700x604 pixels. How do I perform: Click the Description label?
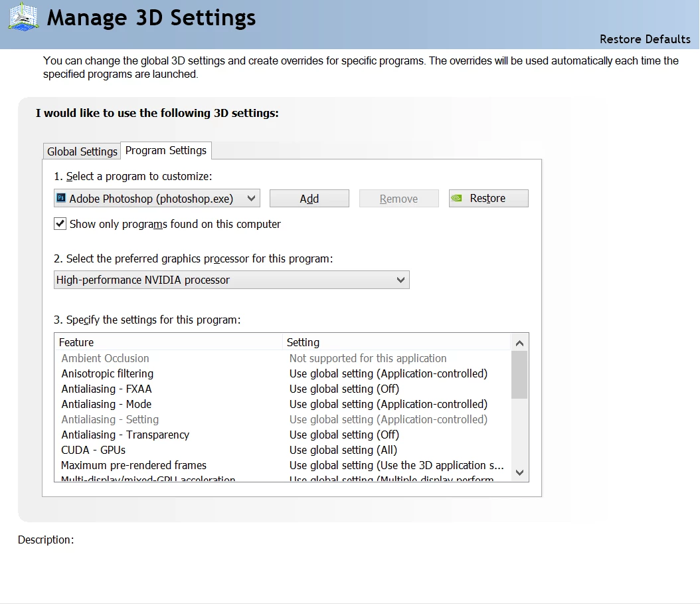46,540
